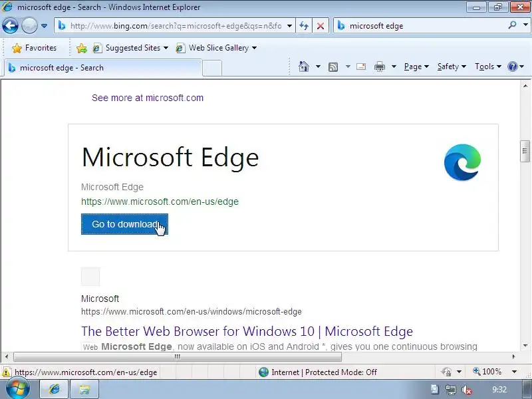Expand the zoom level dropdown arrow
The image size is (532, 399).
pyautogui.click(x=514, y=372)
